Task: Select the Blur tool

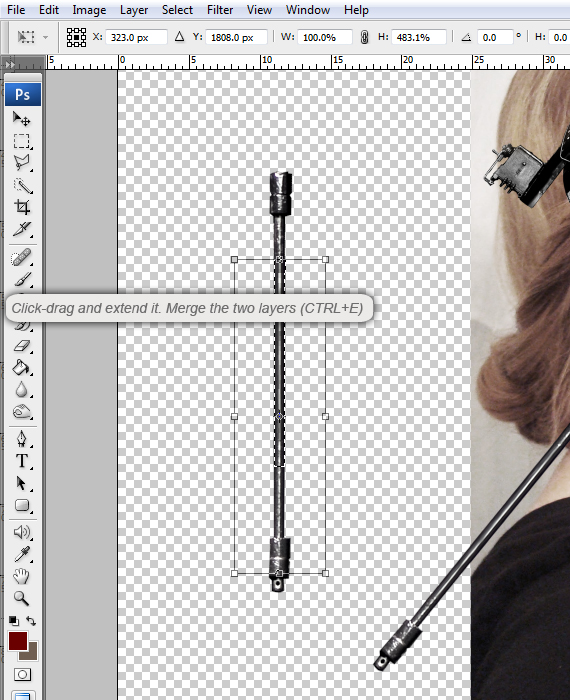Action: point(21,390)
